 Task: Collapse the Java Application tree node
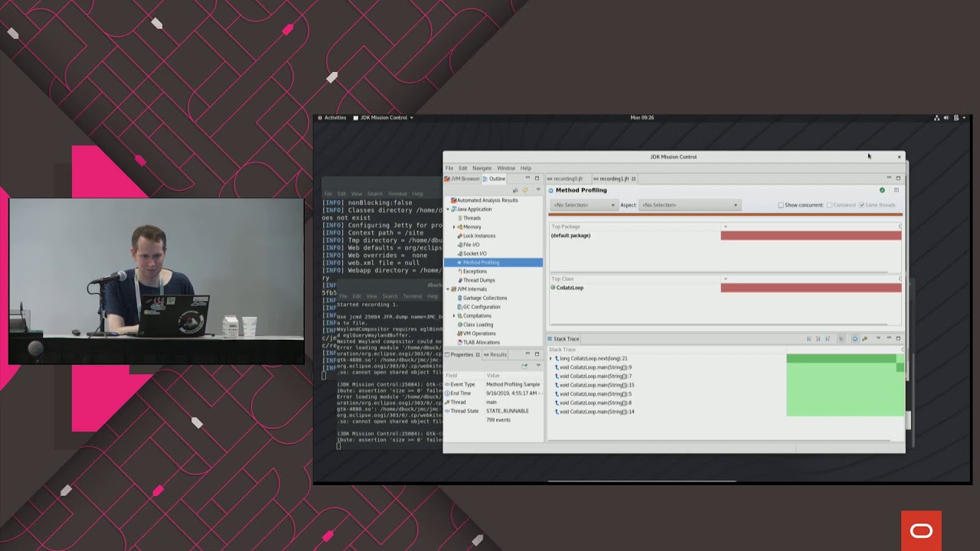(448, 210)
